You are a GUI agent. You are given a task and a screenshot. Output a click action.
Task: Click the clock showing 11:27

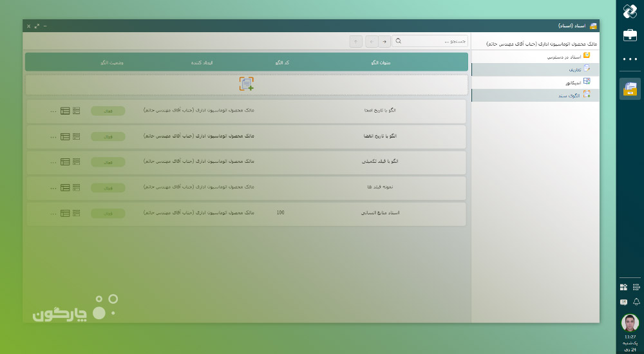[x=630, y=337]
